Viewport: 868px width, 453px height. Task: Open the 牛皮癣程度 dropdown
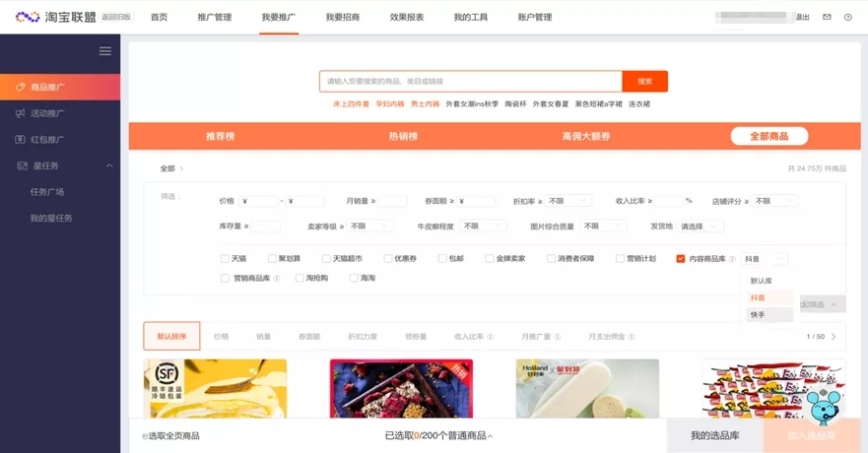point(483,226)
